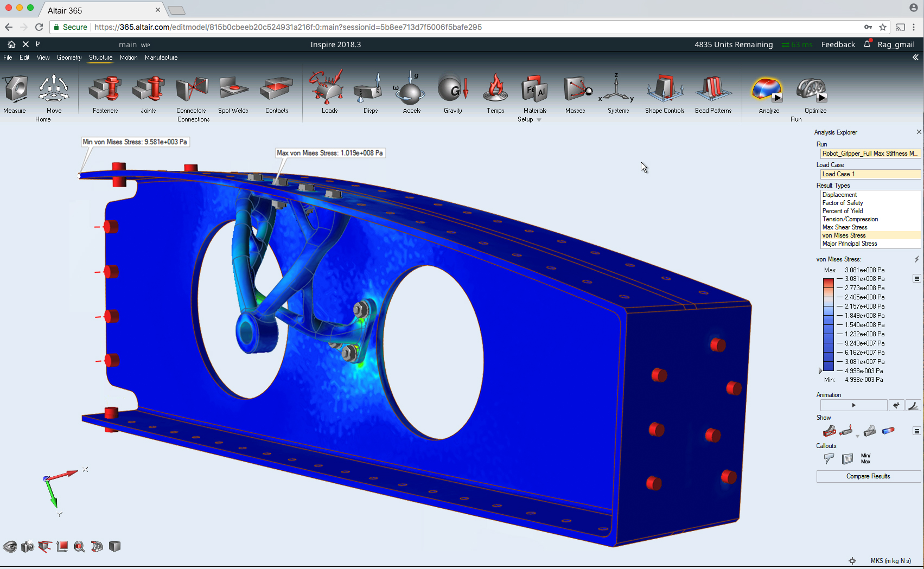924x569 pixels.
Task: Open the Fasteners tool
Action: click(105, 92)
